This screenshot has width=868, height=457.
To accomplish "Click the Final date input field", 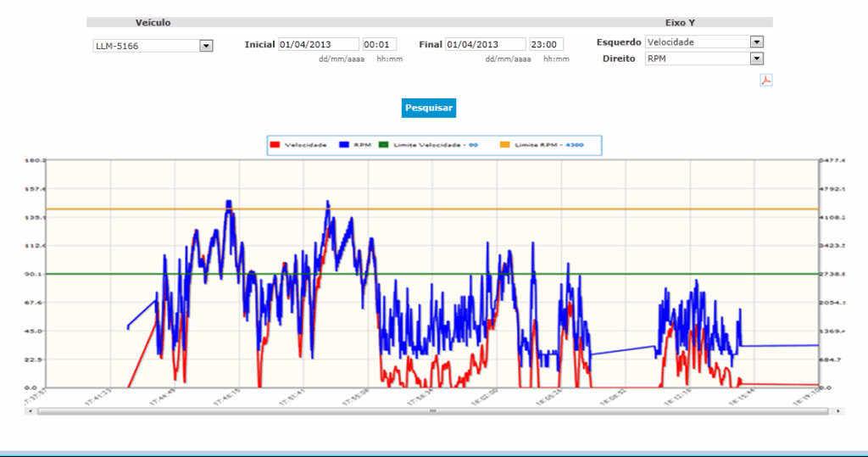I will coord(485,44).
